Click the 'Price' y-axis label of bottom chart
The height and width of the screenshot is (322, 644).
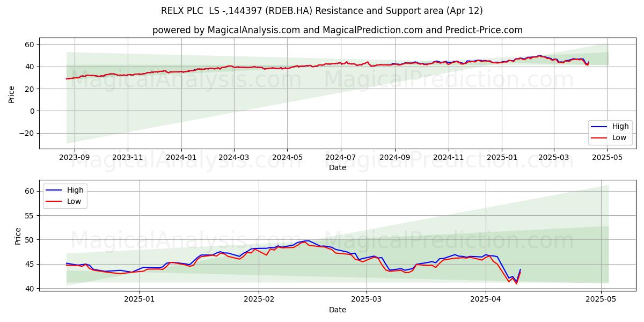coord(18,236)
